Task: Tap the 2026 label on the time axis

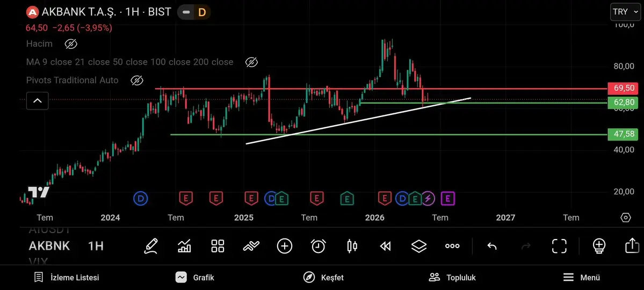Action: coord(374,218)
